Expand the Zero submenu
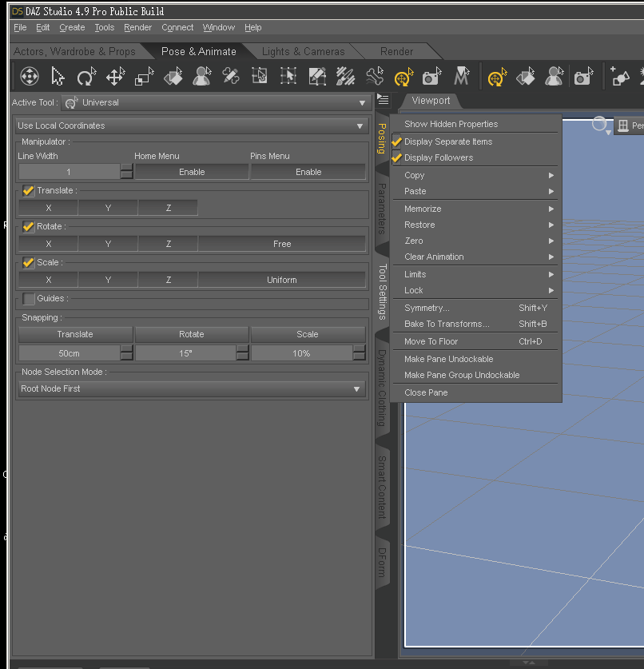 [475, 241]
